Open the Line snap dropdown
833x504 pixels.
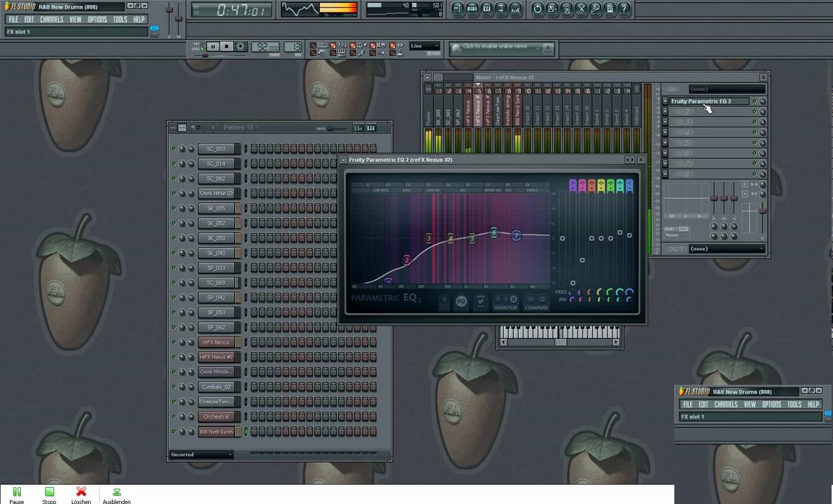(424, 46)
